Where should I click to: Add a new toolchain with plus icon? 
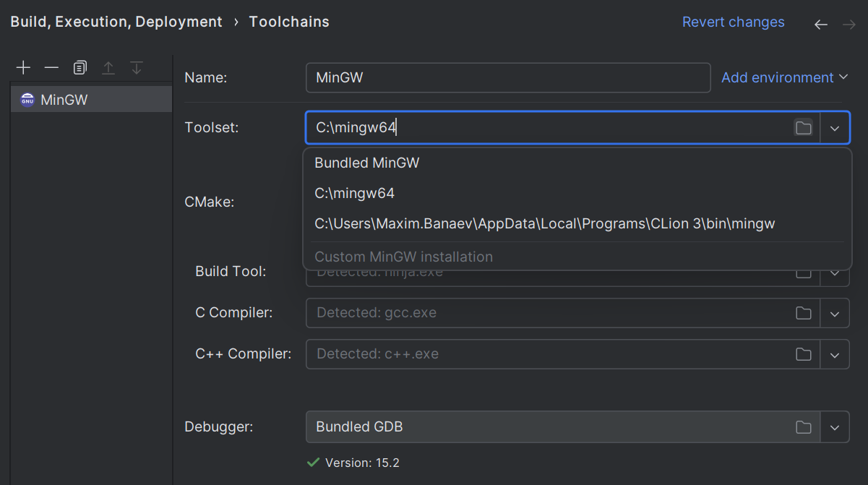pyautogui.click(x=23, y=68)
